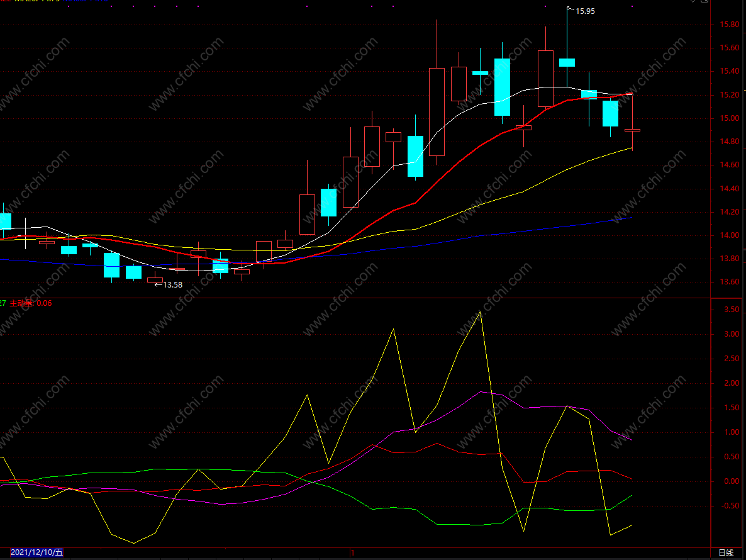The width and height of the screenshot is (746, 560).
Task: Click the 14.60 price axis label
Action: [730, 165]
